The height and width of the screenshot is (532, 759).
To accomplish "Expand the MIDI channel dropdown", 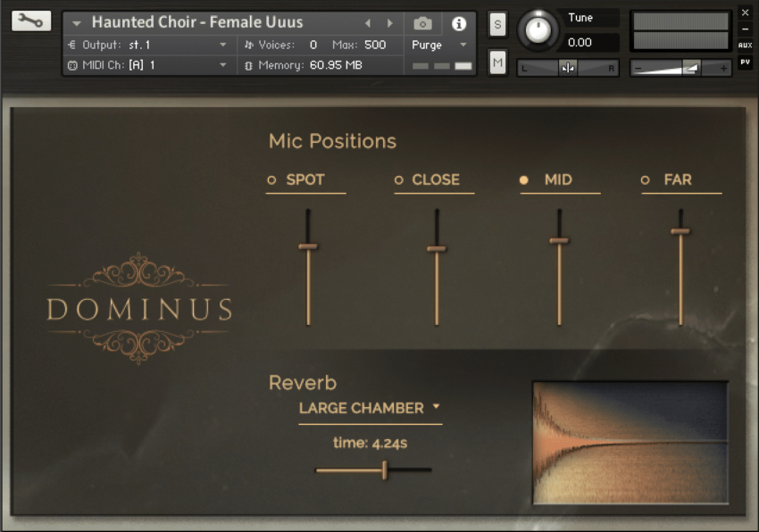I will click(223, 65).
